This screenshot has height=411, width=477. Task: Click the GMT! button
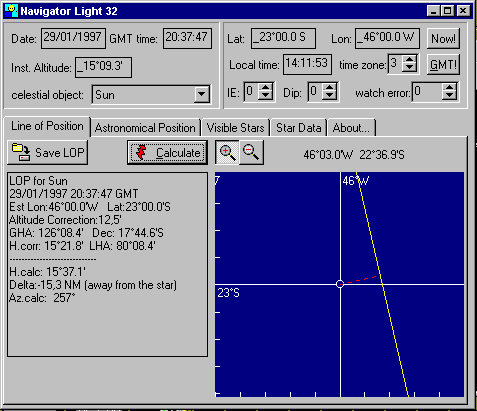coord(443,65)
